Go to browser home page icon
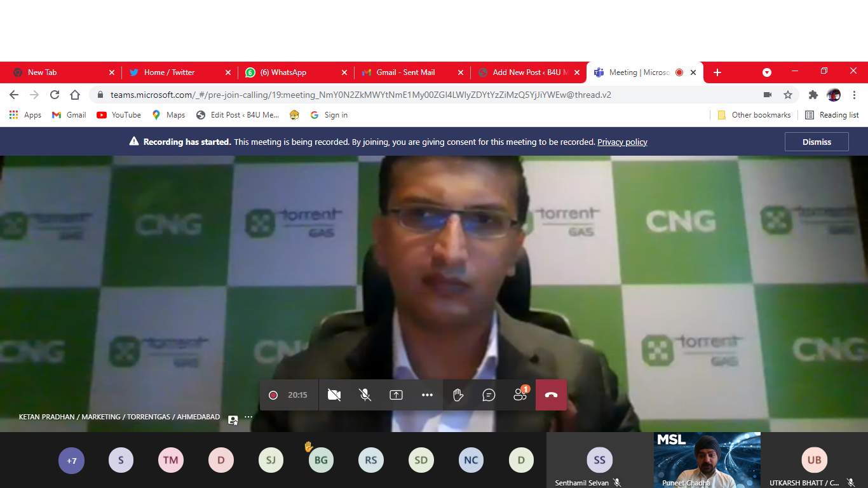This screenshot has height=488, width=868. click(x=75, y=95)
